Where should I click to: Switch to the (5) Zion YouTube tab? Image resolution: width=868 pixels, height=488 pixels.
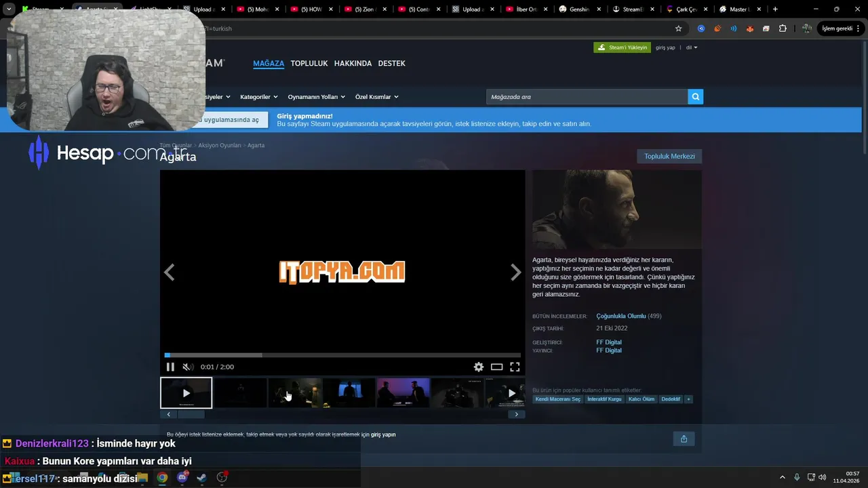coord(365,9)
